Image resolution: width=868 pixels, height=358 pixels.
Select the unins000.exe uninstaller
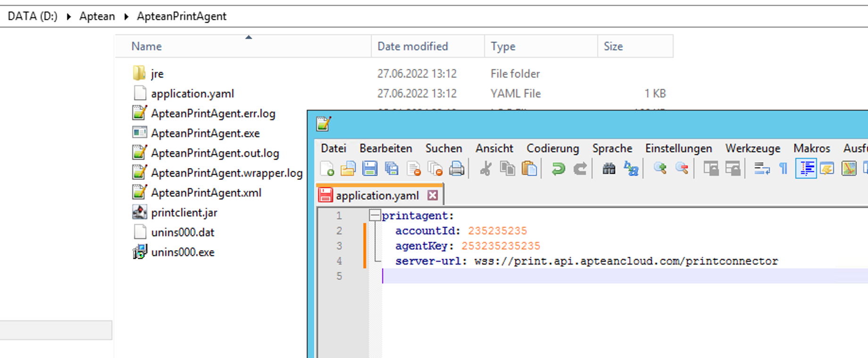pos(183,252)
